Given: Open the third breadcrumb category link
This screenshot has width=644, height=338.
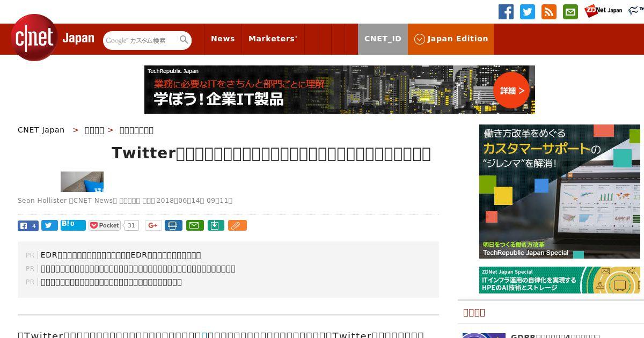Looking at the screenshot, I should click(136, 130).
